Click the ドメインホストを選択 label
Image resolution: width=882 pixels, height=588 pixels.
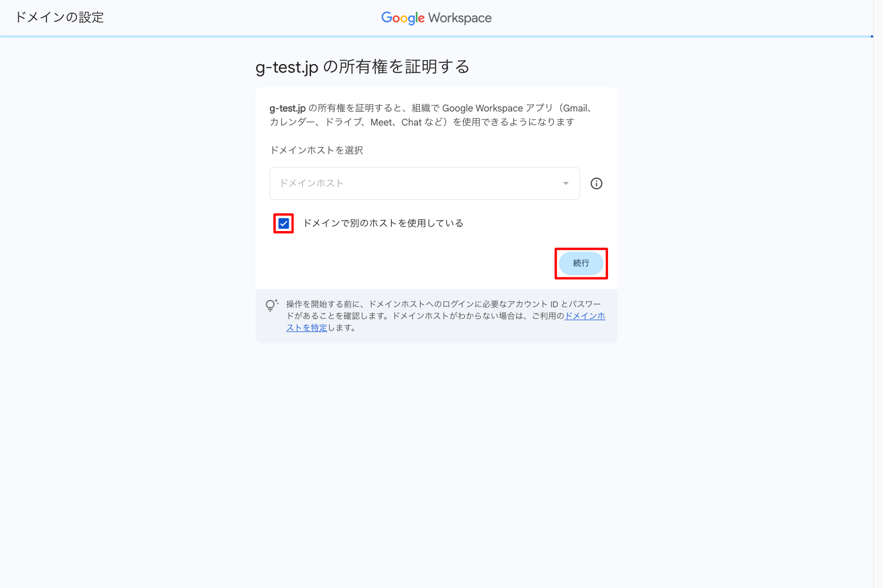[x=316, y=151]
